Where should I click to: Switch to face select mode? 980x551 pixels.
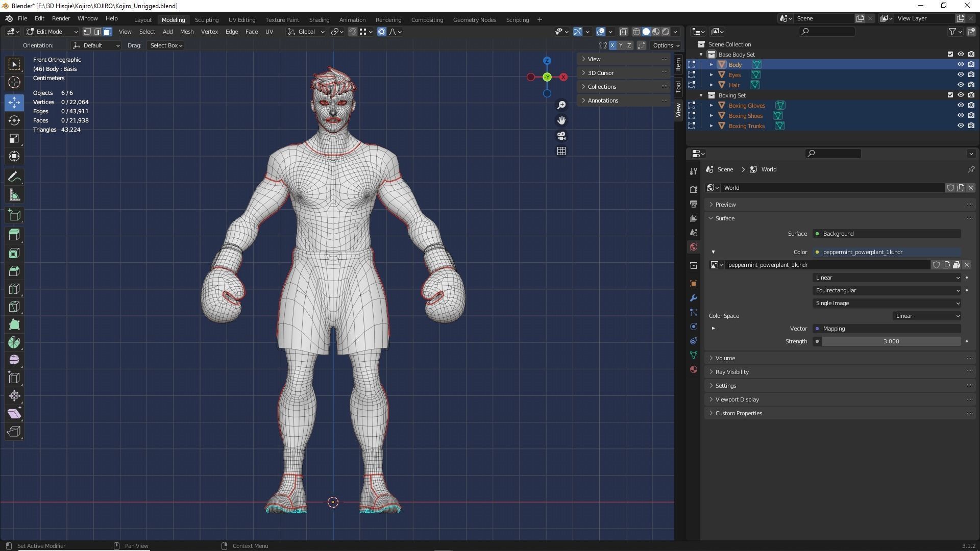(108, 32)
